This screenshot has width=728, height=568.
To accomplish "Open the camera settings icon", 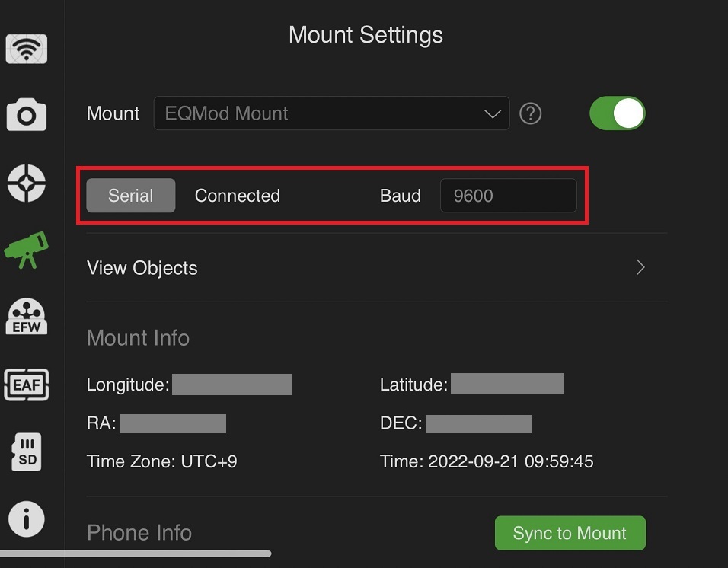I will 27,115.
